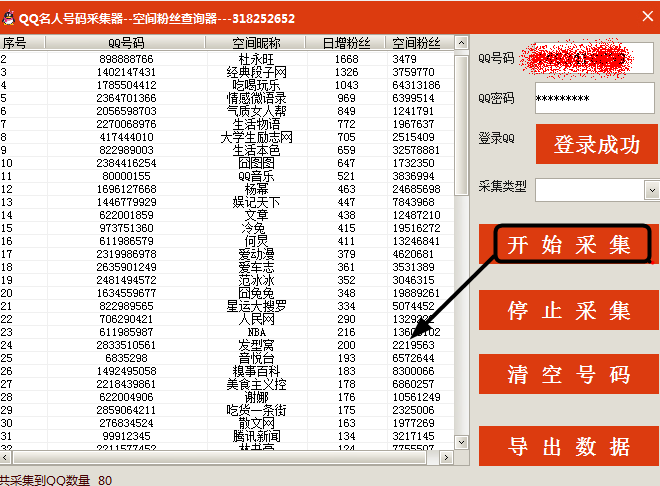Select fan count 19889261
The image size is (660, 486).
tap(416, 293)
